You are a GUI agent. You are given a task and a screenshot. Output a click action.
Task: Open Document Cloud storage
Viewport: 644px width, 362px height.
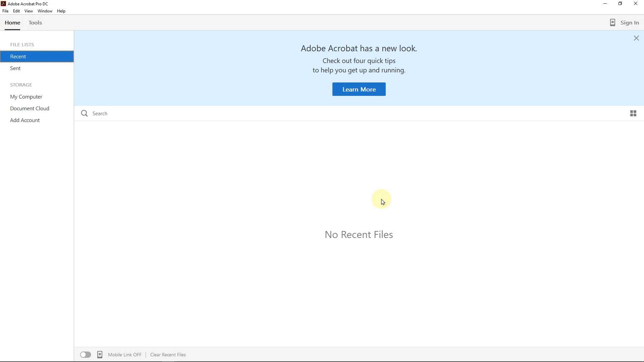point(30,109)
